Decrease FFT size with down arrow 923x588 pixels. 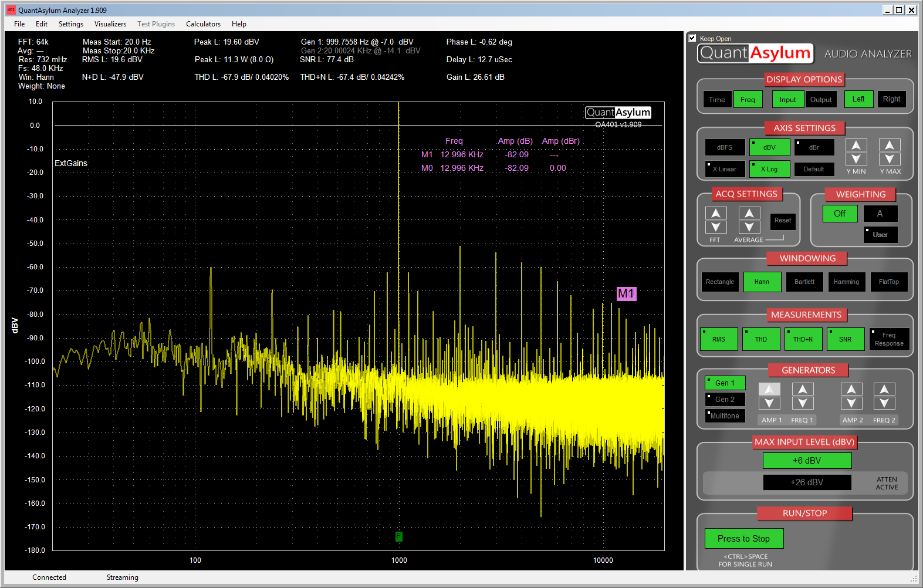pyautogui.click(x=716, y=227)
